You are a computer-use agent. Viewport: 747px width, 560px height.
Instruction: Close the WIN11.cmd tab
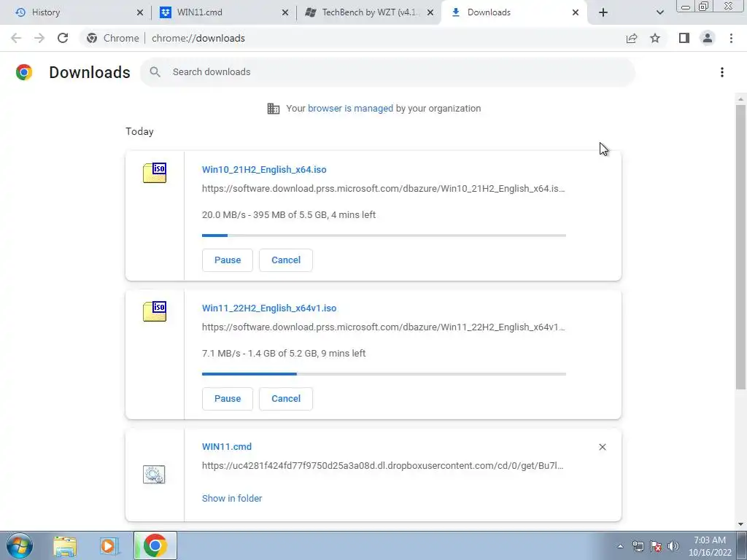click(x=285, y=12)
